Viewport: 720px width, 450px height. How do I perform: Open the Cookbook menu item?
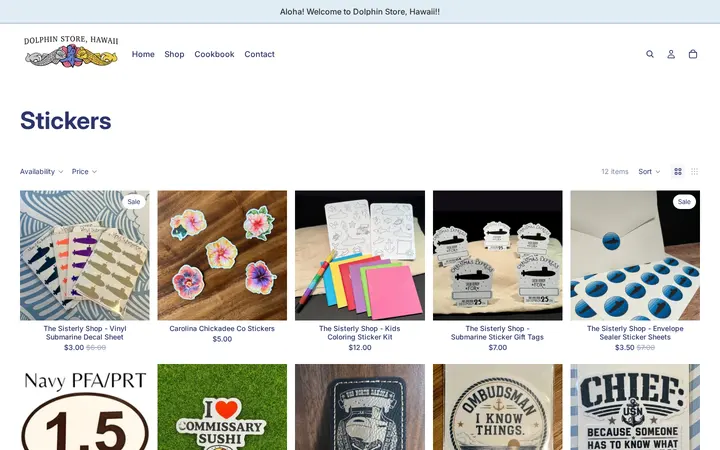214,54
